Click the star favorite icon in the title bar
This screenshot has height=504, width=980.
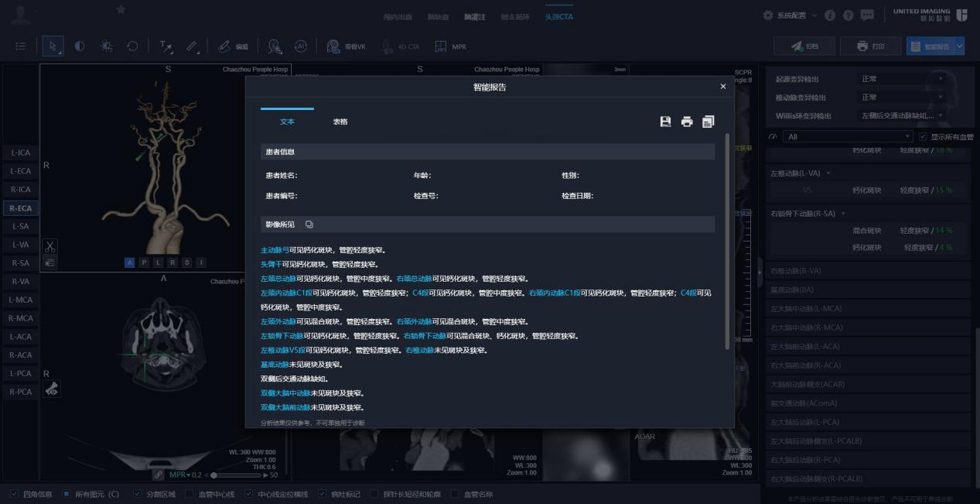[121, 9]
